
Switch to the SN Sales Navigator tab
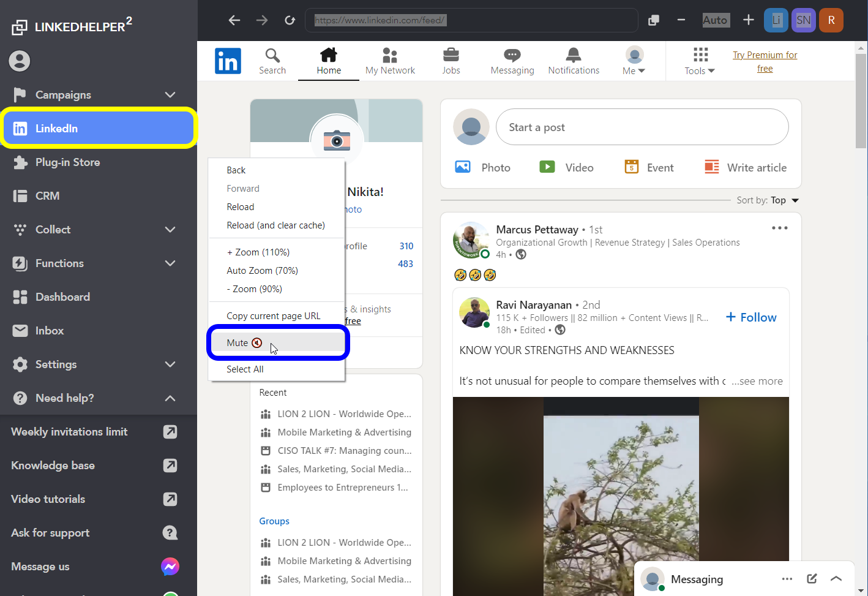[x=804, y=20]
